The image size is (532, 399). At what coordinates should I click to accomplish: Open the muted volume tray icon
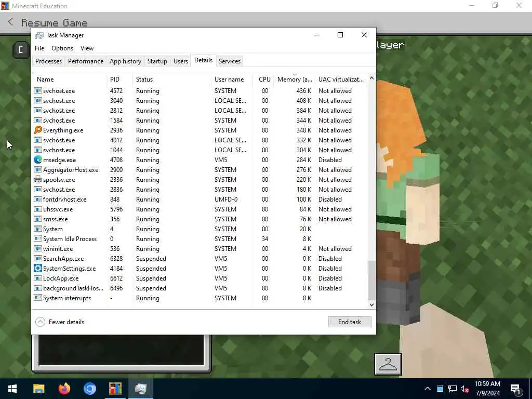[465, 389]
